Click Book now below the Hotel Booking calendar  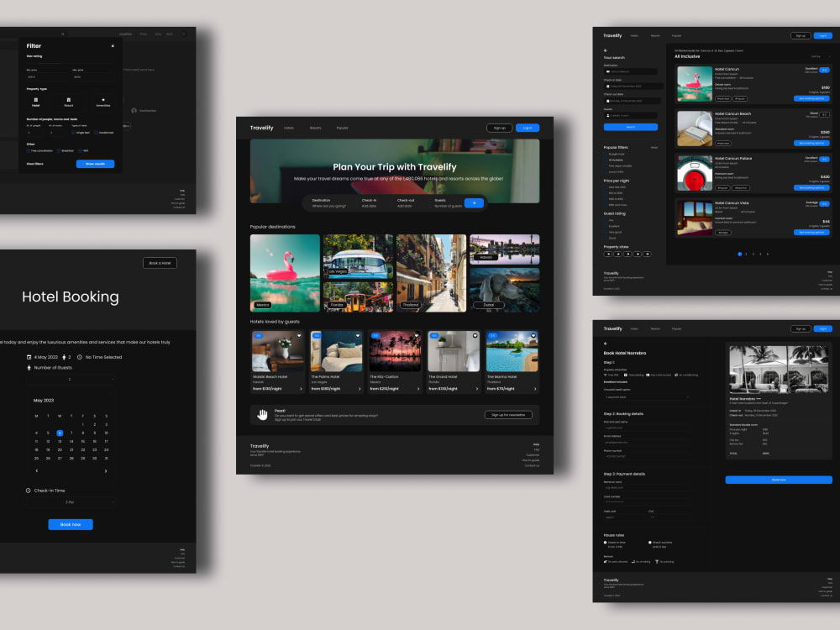[x=71, y=524]
